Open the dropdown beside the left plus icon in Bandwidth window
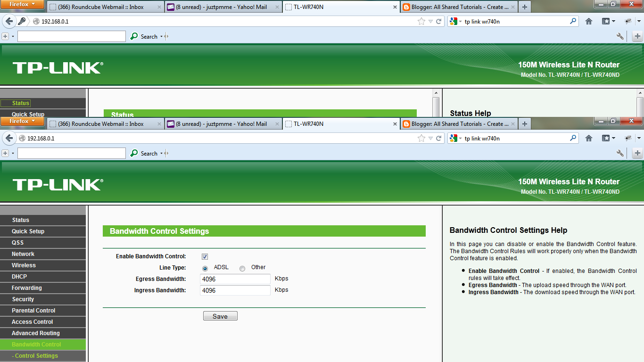The width and height of the screenshot is (644, 362). [13, 153]
